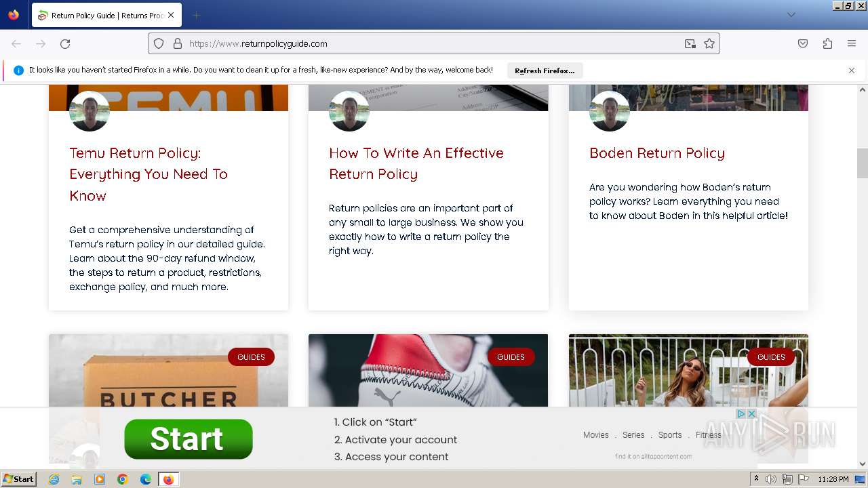Expand the list all tabs chevron

click(x=791, y=15)
